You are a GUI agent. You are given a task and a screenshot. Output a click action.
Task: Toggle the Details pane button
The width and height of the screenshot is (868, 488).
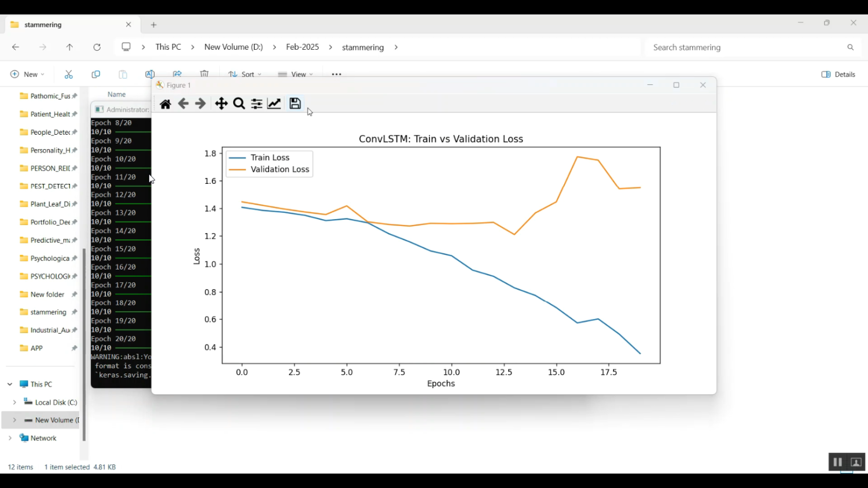point(838,75)
